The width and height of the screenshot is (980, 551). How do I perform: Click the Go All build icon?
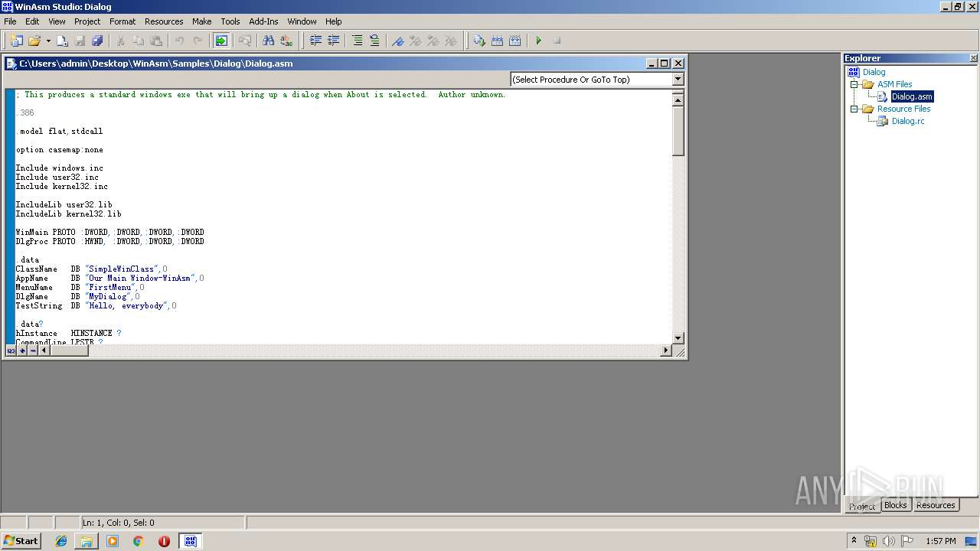[x=514, y=41]
